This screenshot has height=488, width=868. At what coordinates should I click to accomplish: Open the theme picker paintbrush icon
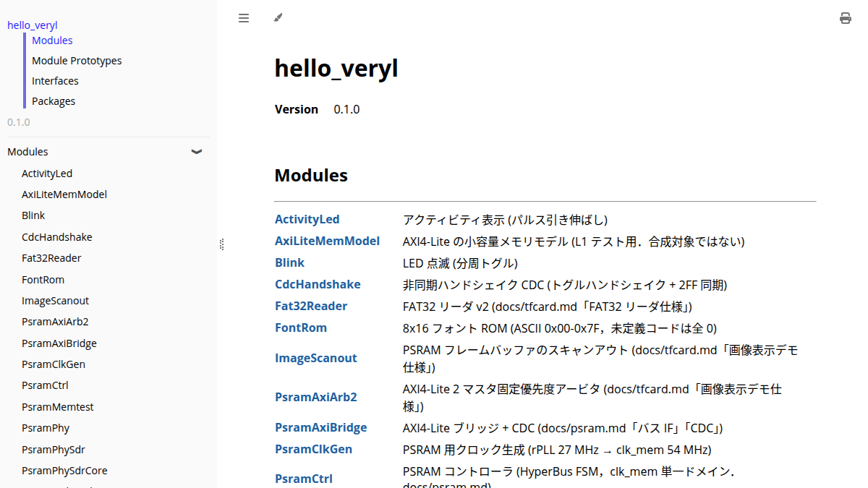click(x=278, y=18)
